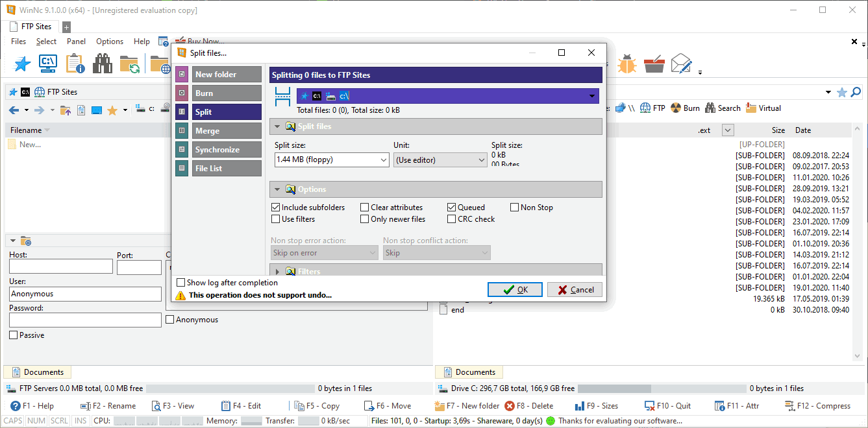
Task: Switch to the FTP Sites tab
Action: coord(31,27)
